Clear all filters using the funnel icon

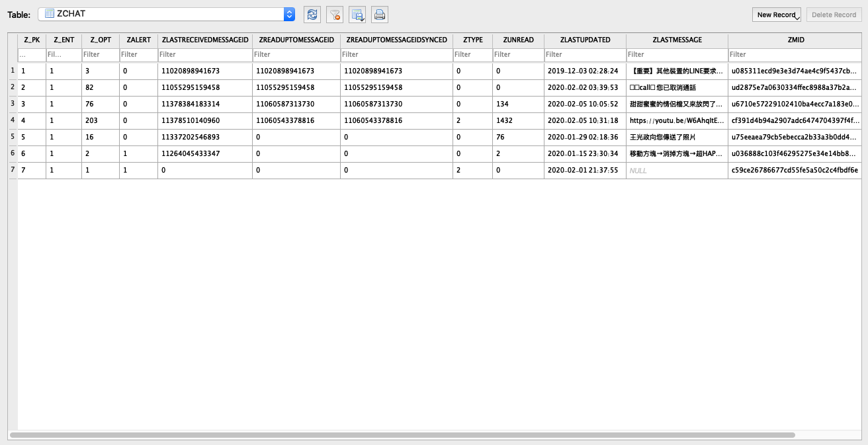click(x=335, y=15)
